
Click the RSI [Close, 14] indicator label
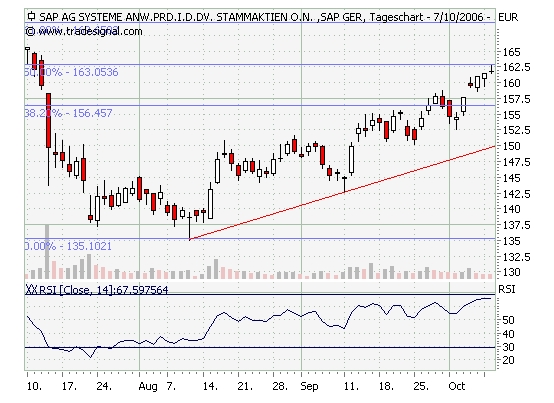tap(97, 290)
